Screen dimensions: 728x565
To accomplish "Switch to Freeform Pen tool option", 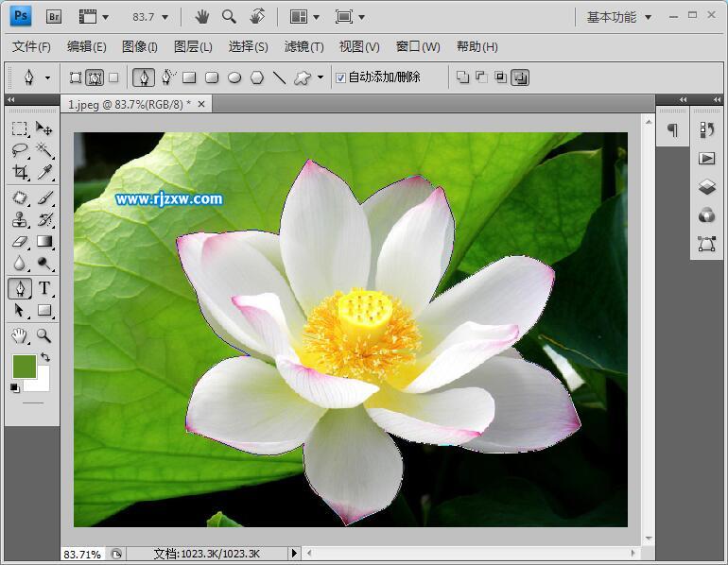I will point(167,77).
